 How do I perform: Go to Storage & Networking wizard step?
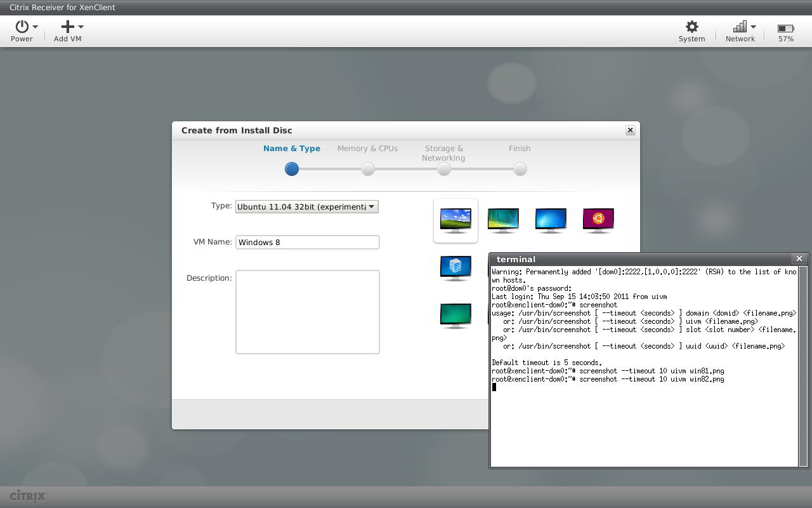tap(443, 153)
